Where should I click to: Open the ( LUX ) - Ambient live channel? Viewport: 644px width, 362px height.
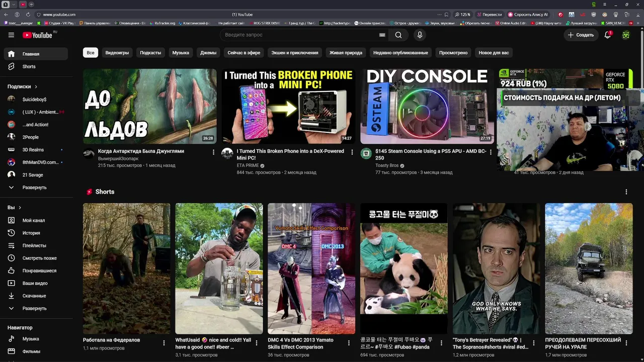pos(36,112)
